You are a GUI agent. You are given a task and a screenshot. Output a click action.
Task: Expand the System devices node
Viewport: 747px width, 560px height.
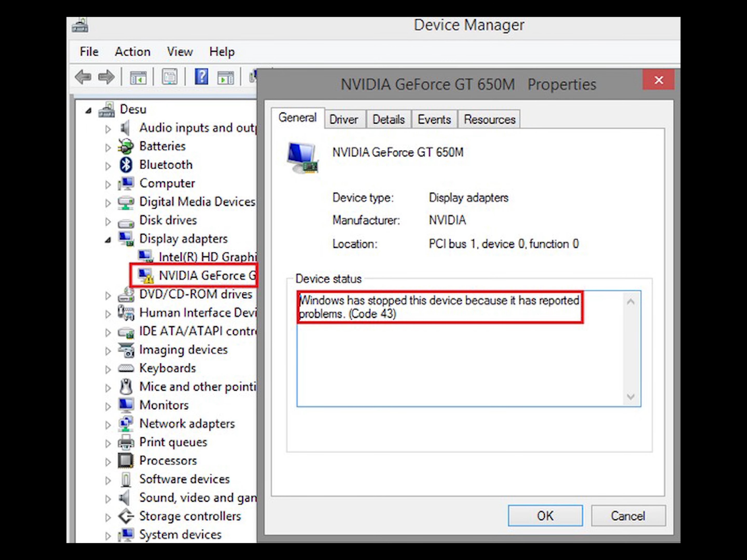tap(108, 536)
